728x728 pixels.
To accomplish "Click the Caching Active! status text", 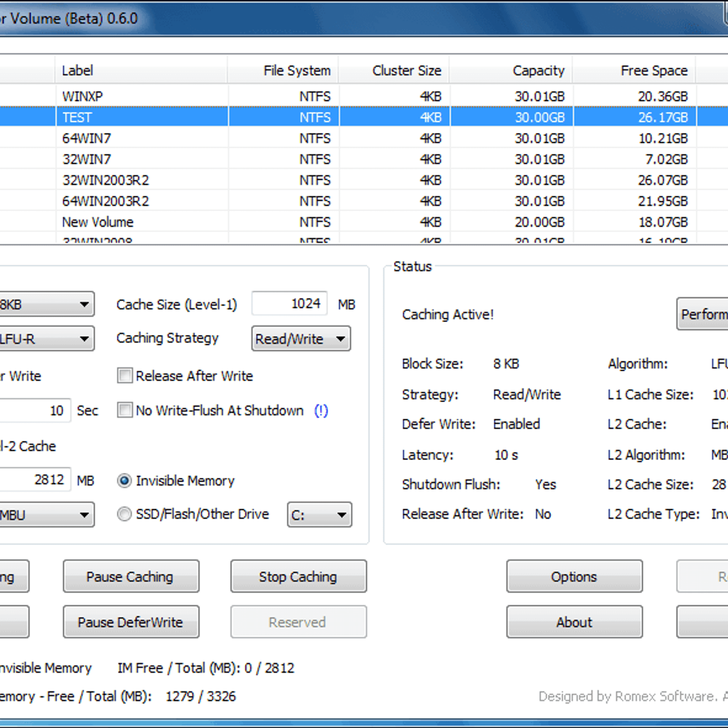I will [x=448, y=314].
